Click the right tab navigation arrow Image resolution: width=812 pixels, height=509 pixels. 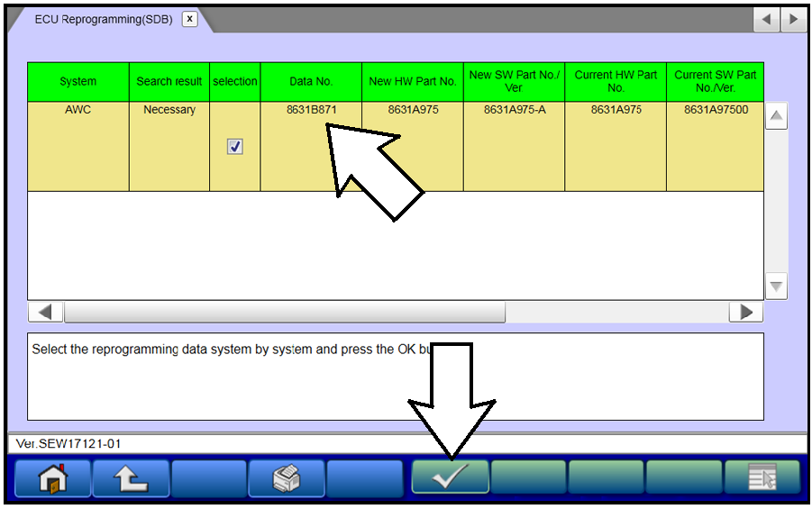(x=793, y=19)
